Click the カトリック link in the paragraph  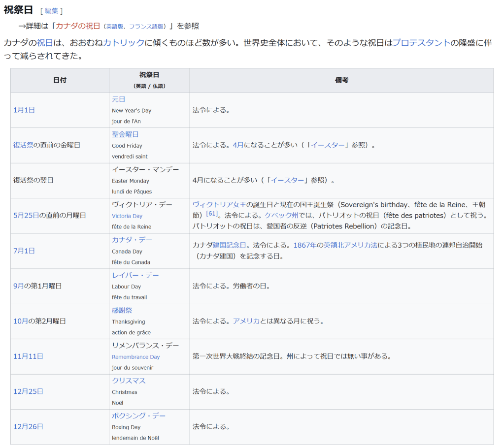click(x=124, y=43)
